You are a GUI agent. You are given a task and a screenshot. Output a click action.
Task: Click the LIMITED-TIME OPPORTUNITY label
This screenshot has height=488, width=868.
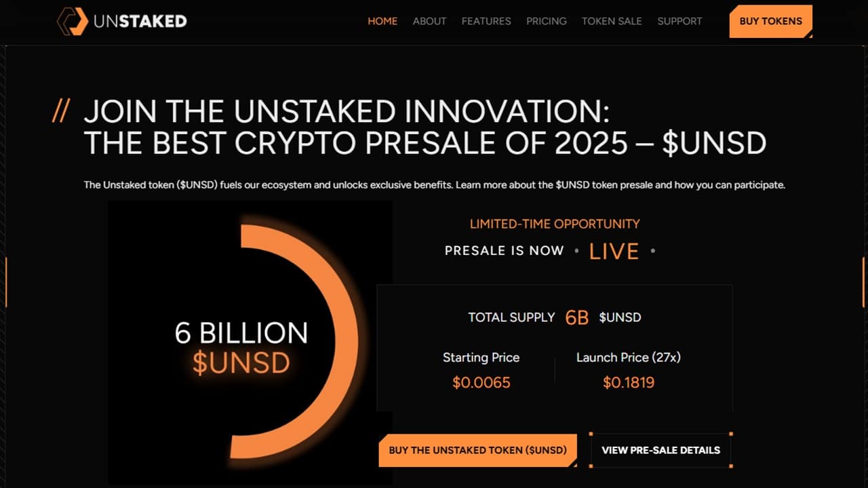click(x=555, y=224)
